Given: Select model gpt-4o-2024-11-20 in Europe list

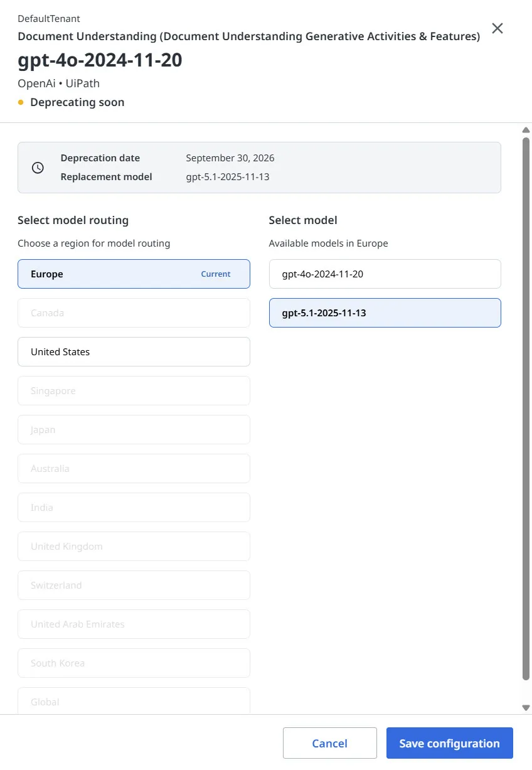Looking at the screenshot, I should coord(385,274).
